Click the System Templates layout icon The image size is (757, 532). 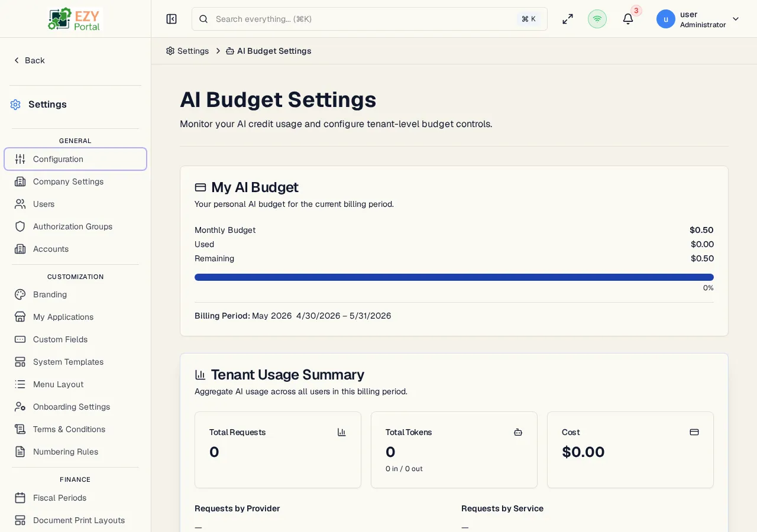tap(20, 362)
